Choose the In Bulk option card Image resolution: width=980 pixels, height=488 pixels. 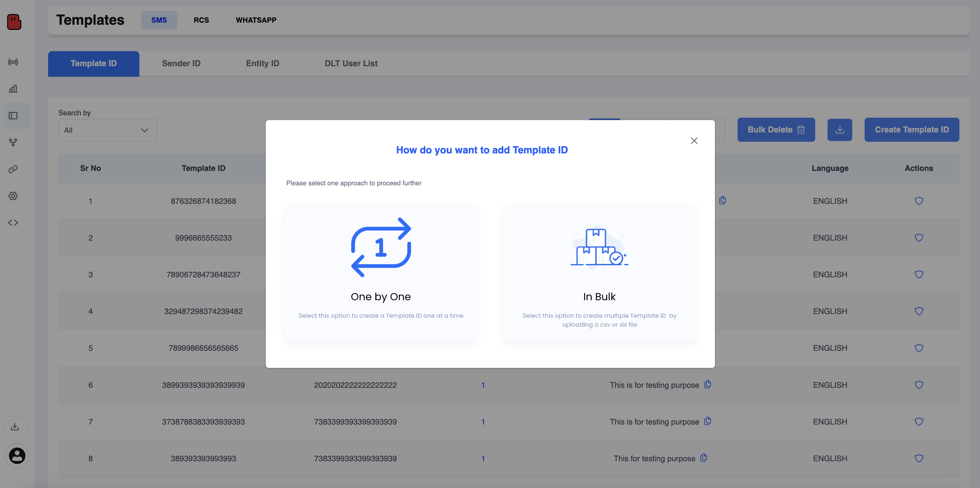599,273
